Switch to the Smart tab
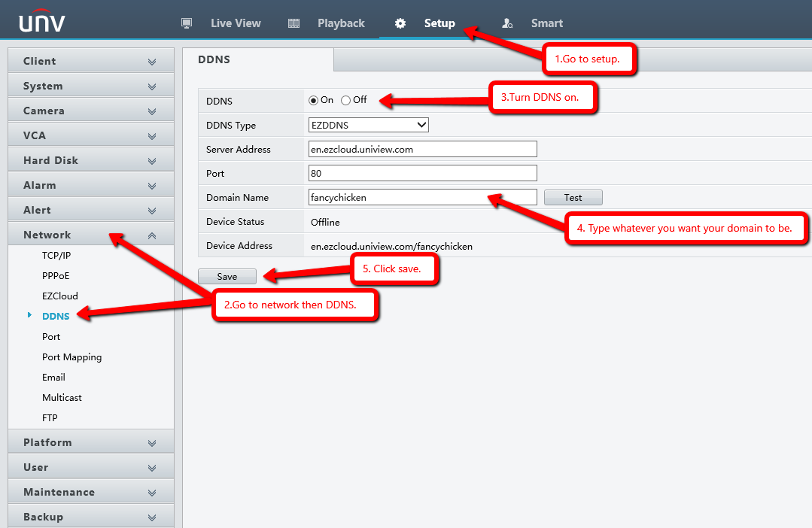812x528 pixels. click(546, 23)
